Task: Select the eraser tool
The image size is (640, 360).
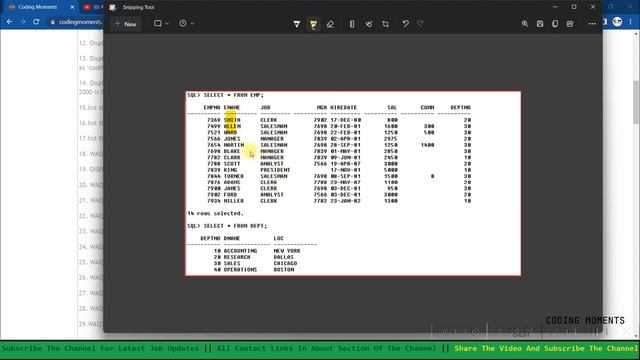Action: (330, 24)
